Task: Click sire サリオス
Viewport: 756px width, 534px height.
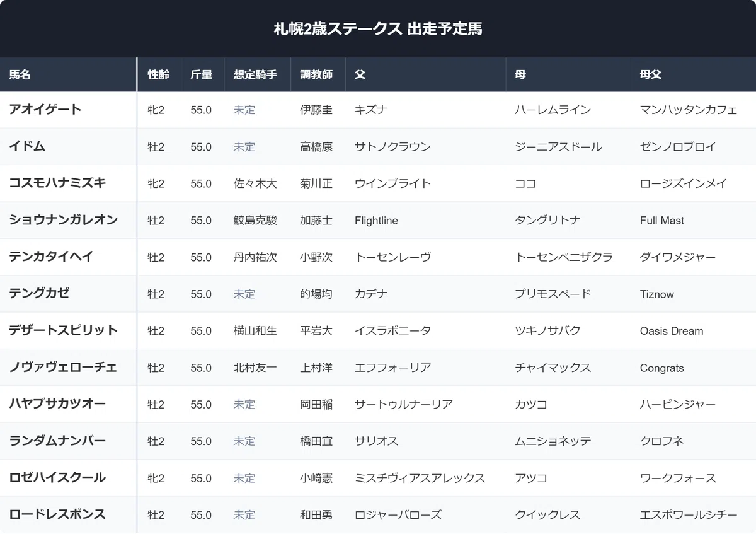Action: [x=376, y=442]
